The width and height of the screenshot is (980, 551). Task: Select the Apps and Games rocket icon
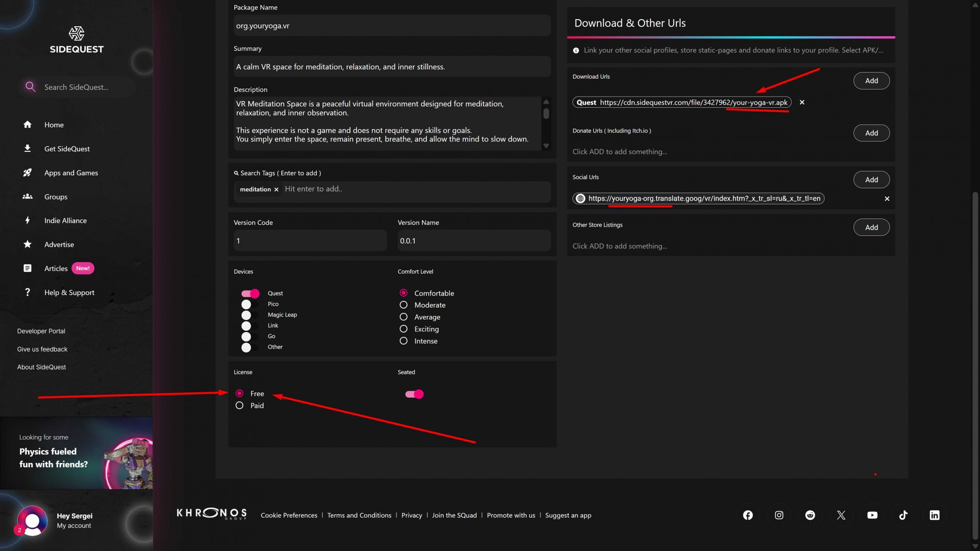coord(27,172)
